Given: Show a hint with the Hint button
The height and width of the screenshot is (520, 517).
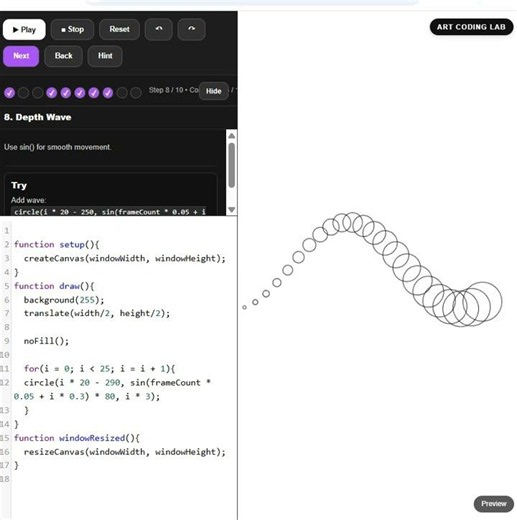Looking at the screenshot, I should click(105, 56).
